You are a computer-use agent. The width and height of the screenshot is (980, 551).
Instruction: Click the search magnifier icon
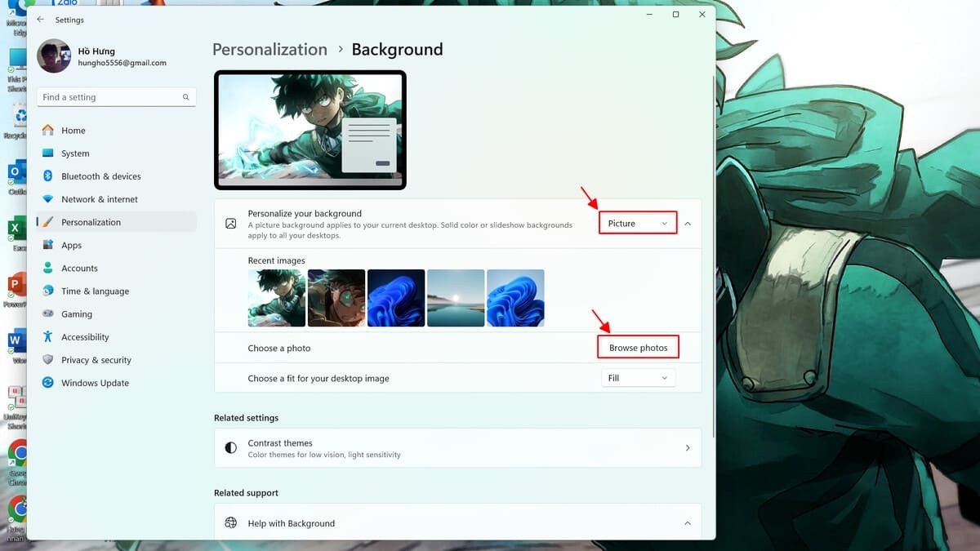(186, 97)
